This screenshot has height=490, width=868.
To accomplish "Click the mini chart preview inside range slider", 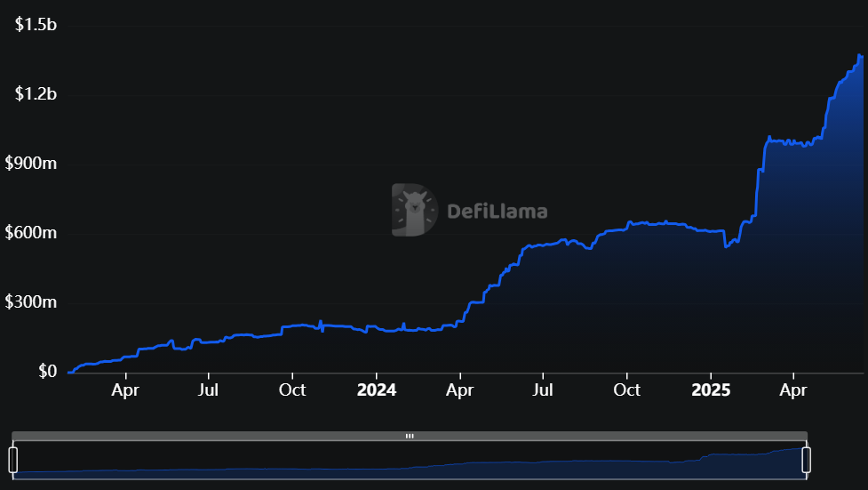I will pos(409,462).
